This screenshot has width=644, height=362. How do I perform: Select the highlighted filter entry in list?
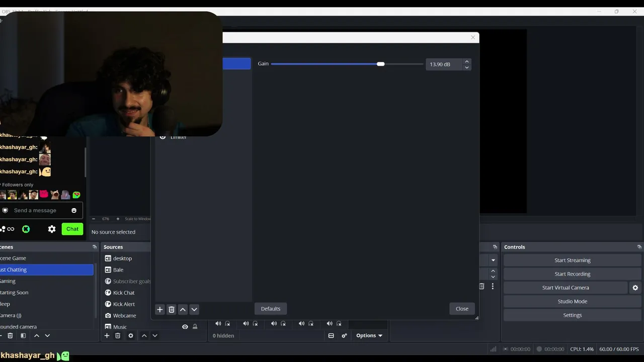236,63
